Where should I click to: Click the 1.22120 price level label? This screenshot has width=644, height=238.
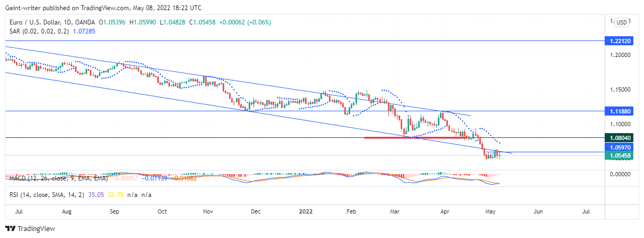coord(619,40)
